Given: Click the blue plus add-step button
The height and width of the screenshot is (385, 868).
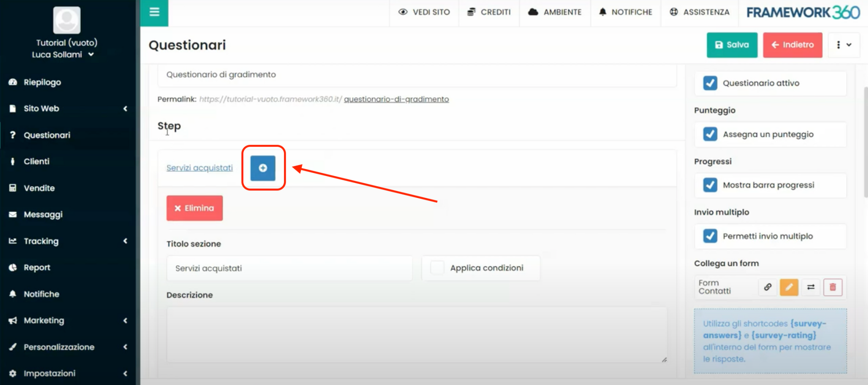Looking at the screenshot, I should 263,168.
